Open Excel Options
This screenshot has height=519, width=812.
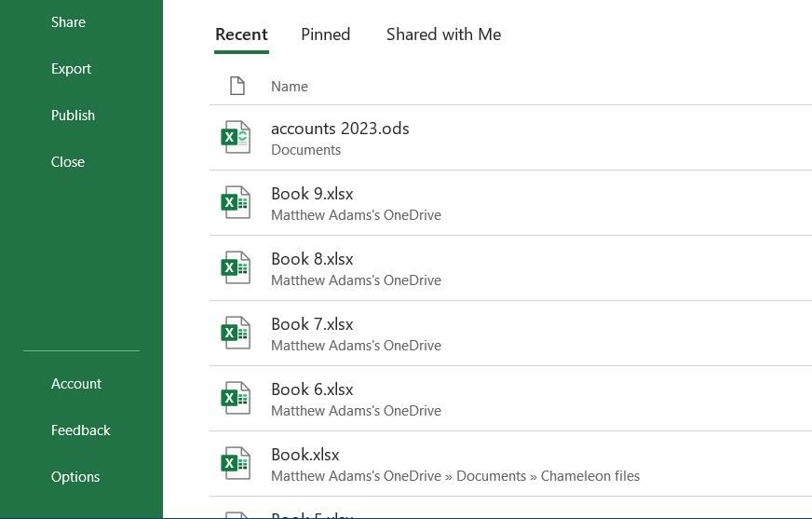75,477
